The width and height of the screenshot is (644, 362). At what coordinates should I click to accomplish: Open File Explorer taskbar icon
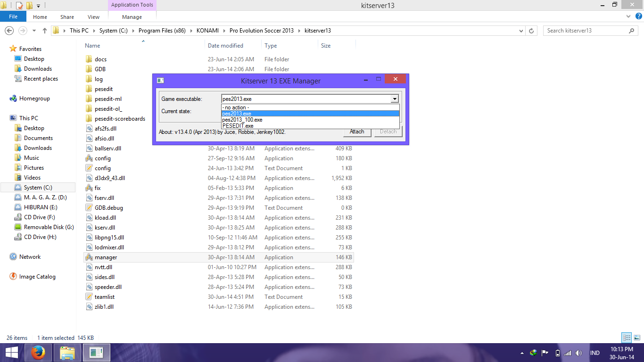[67, 353]
